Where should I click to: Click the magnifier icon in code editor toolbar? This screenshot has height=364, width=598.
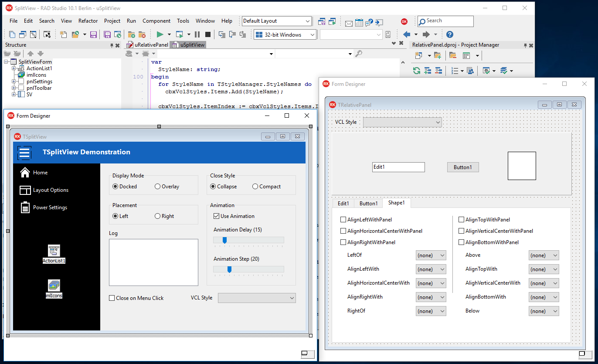(x=359, y=54)
